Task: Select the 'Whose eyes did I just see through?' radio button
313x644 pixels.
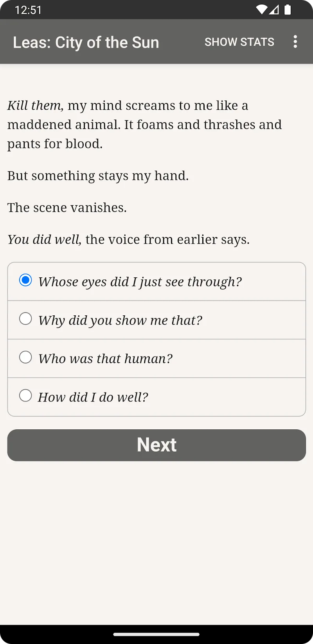Action: pos(25,280)
